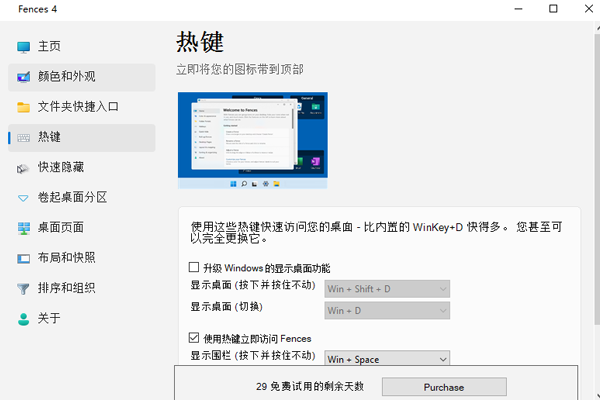
Task: Go to 颜色和外观 settings
Action: [x=82, y=77]
